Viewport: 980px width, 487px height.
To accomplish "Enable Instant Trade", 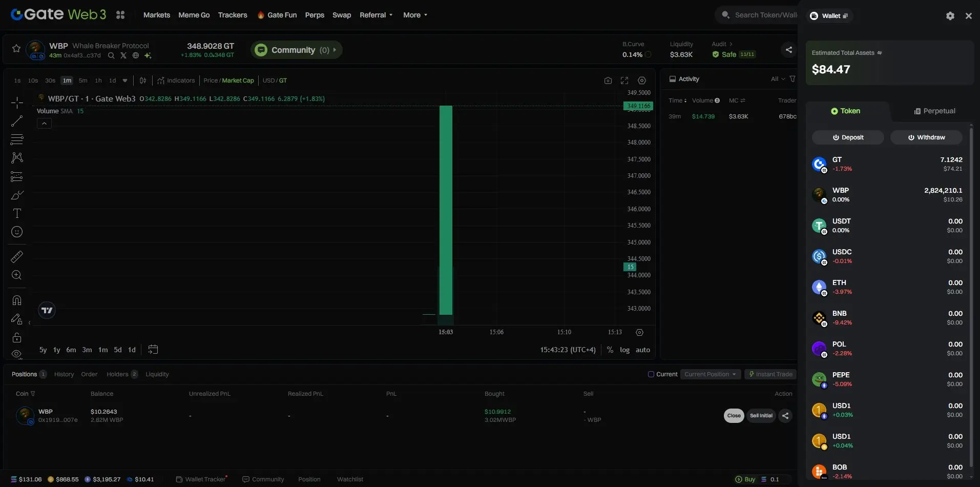I will tap(770, 374).
